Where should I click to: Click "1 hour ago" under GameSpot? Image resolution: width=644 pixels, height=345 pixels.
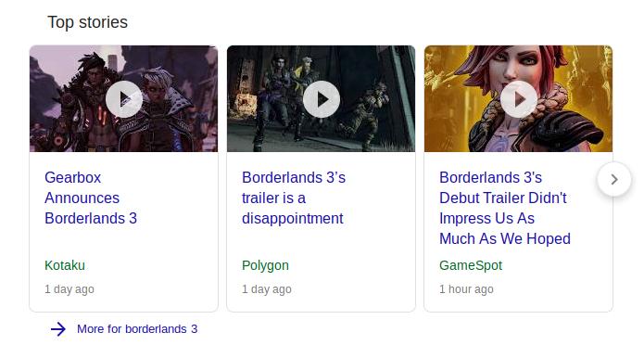[466, 289]
